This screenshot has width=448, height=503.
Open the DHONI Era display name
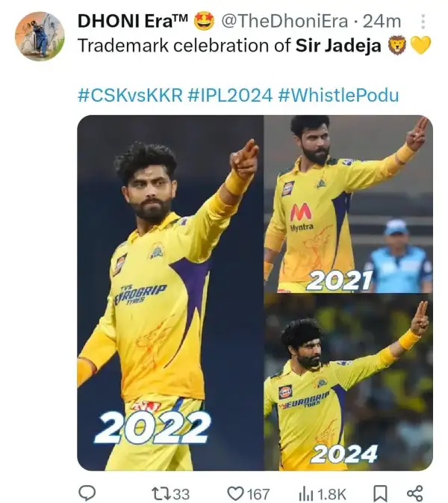(x=133, y=22)
